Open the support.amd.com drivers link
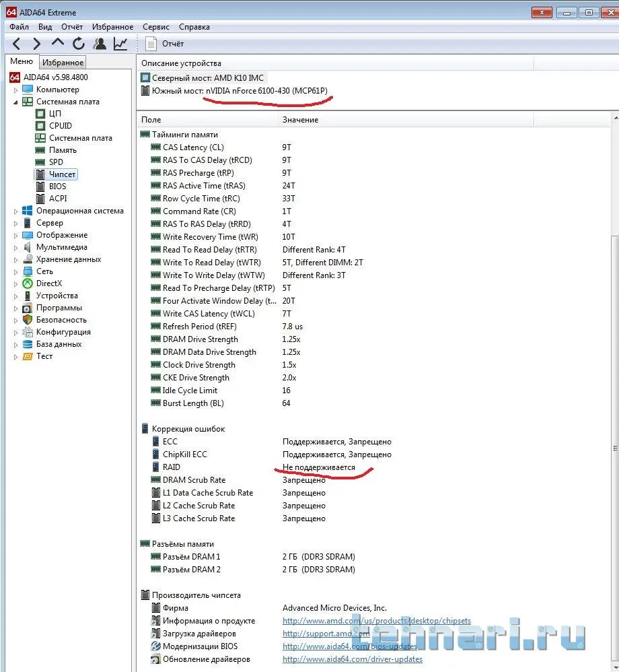Screen dimensions: 619x672 [326, 634]
